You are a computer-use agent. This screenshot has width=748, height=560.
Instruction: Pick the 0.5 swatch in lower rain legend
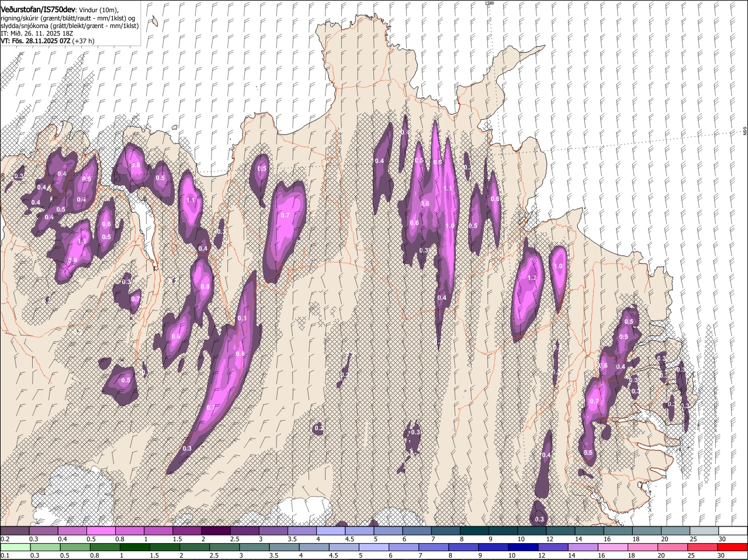point(75,548)
